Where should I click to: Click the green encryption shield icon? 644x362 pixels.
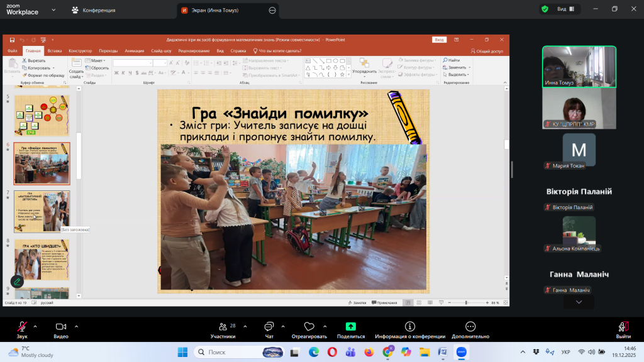click(545, 9)
